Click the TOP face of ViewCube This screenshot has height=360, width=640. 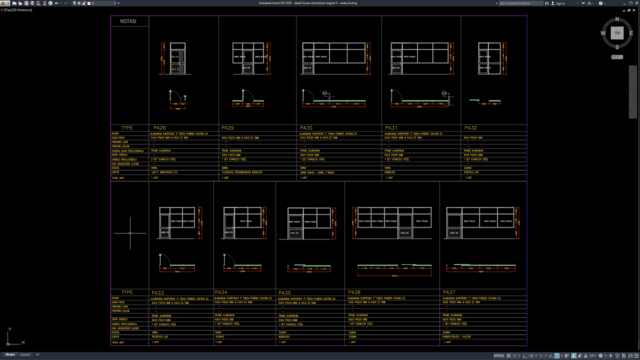click(617, 33)
